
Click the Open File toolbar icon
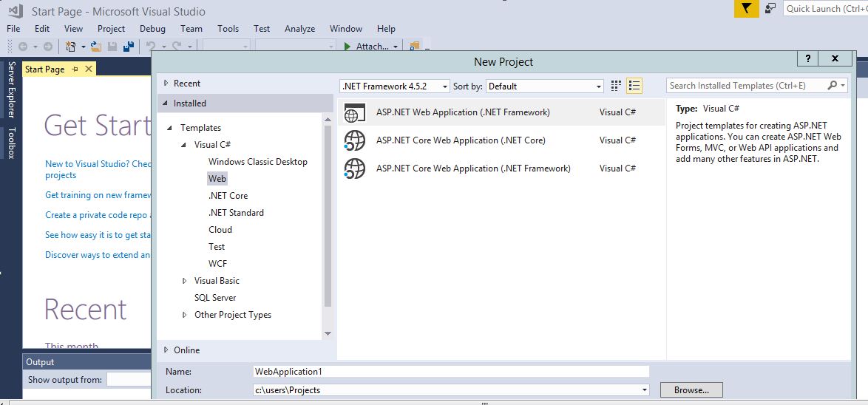[96, 47]
